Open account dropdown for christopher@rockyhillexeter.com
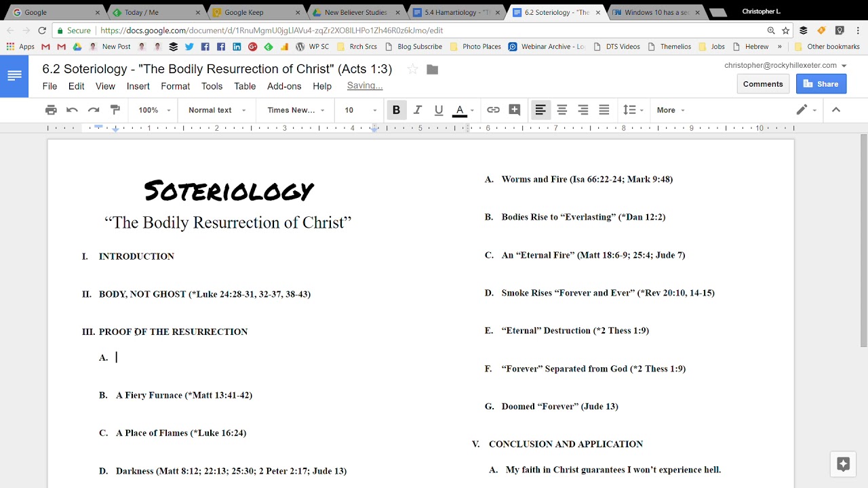This screenshot has width=868, height=488. pos(785,65)
